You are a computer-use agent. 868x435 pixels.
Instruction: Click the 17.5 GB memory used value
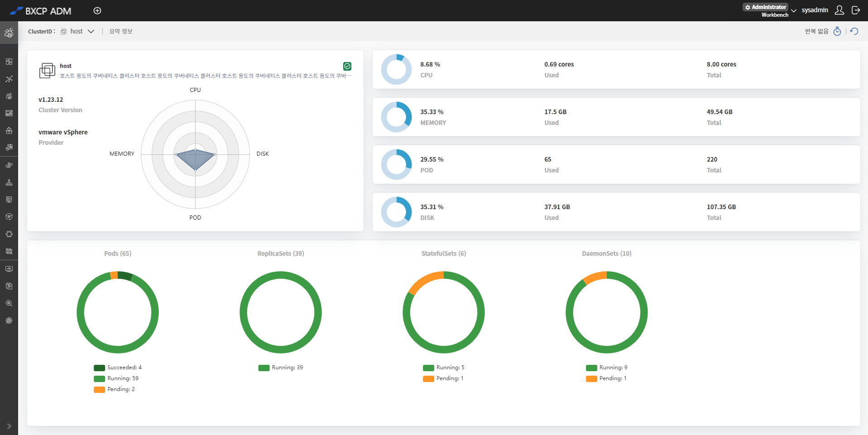pyautogui.click(x=556, y=112)
